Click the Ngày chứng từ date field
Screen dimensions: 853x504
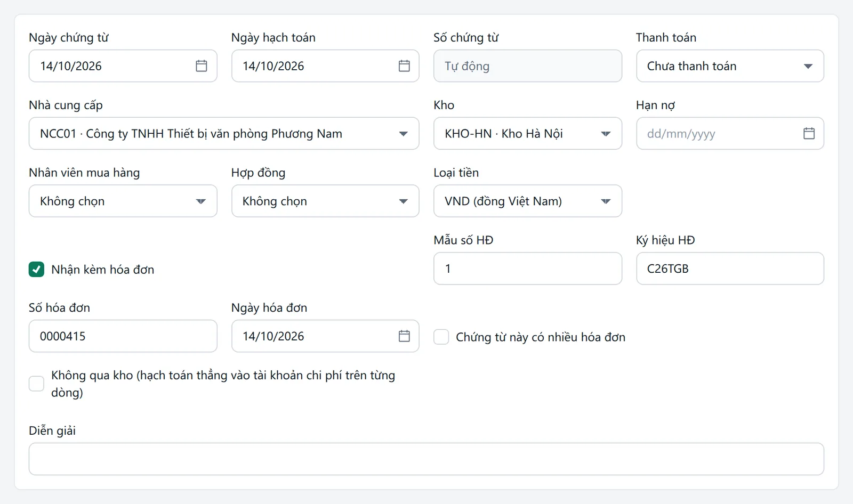[123, 66]
